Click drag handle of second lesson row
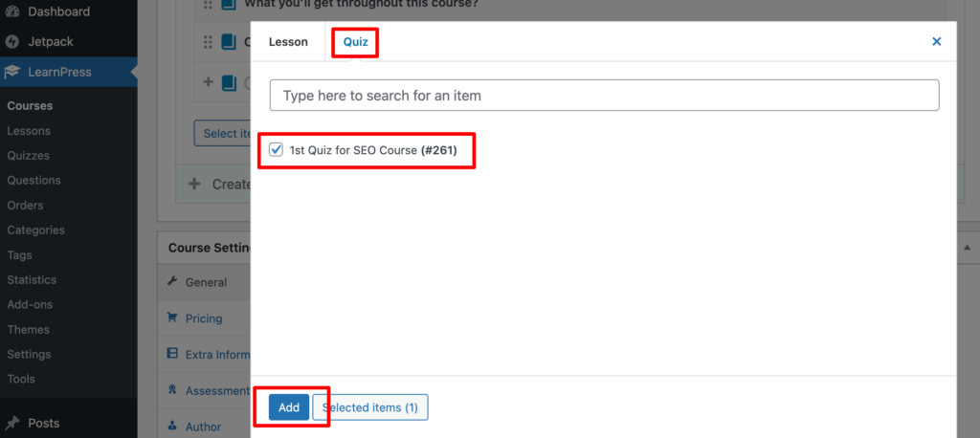This screenshot has height=438, width=980. 209,42
